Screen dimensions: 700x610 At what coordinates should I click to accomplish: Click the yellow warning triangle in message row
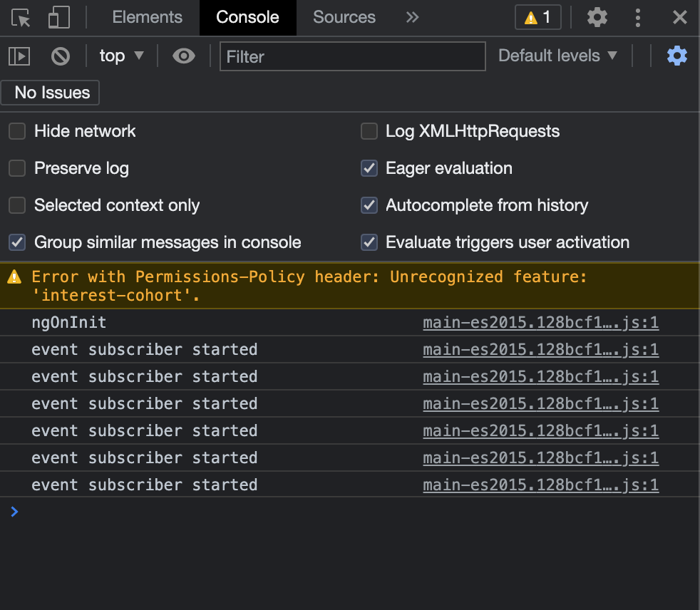(14, 276)
